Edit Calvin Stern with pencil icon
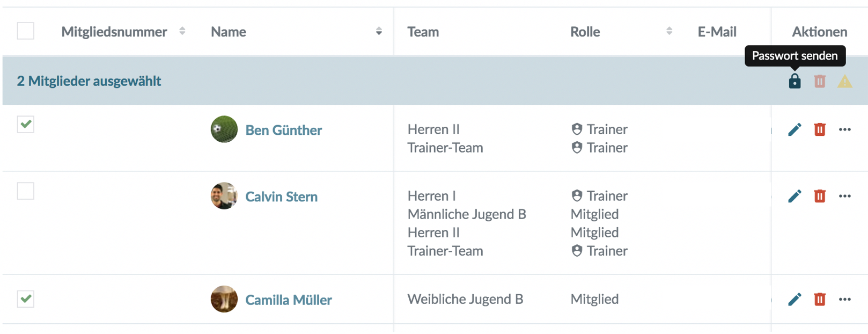The image size is (868, 334). (x=795, y=196)
